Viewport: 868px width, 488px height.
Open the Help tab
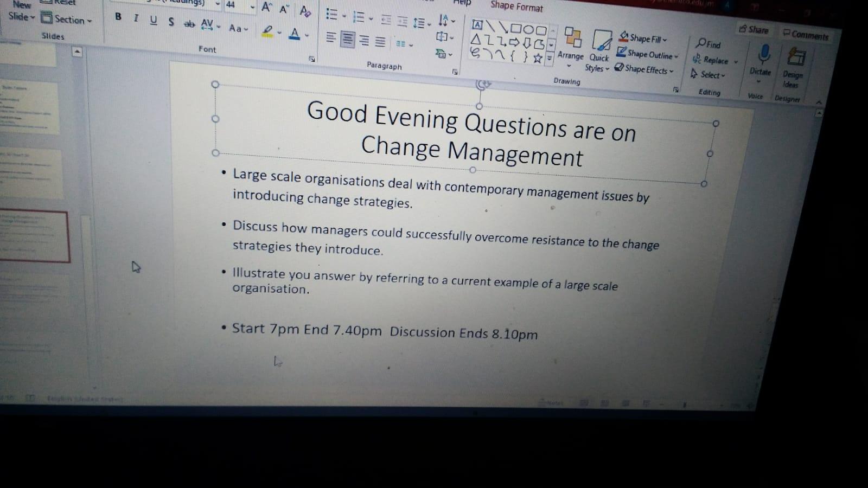click(x=462, y=3)
